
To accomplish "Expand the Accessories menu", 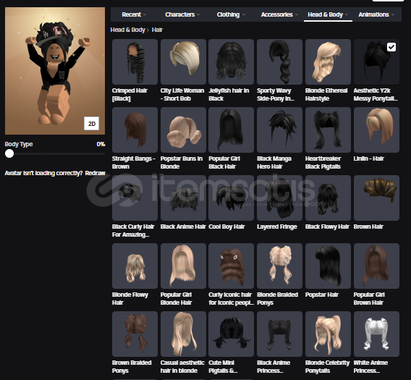I will 279,14.
